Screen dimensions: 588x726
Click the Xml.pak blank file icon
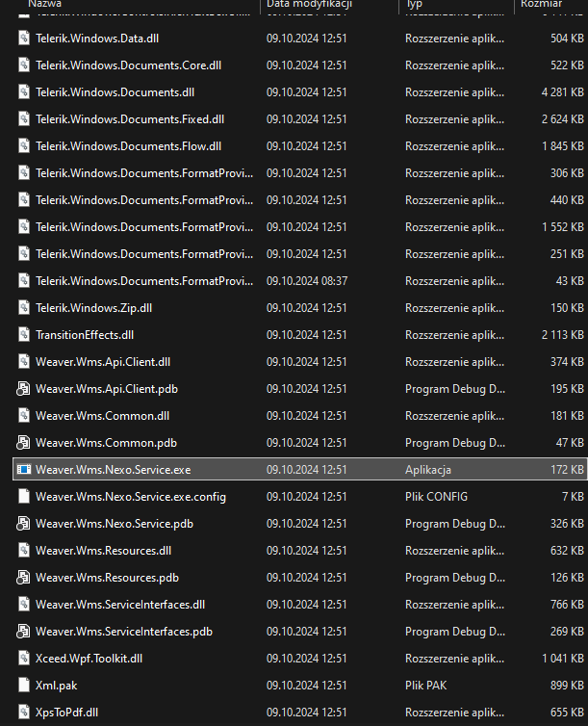coord(24,686)
